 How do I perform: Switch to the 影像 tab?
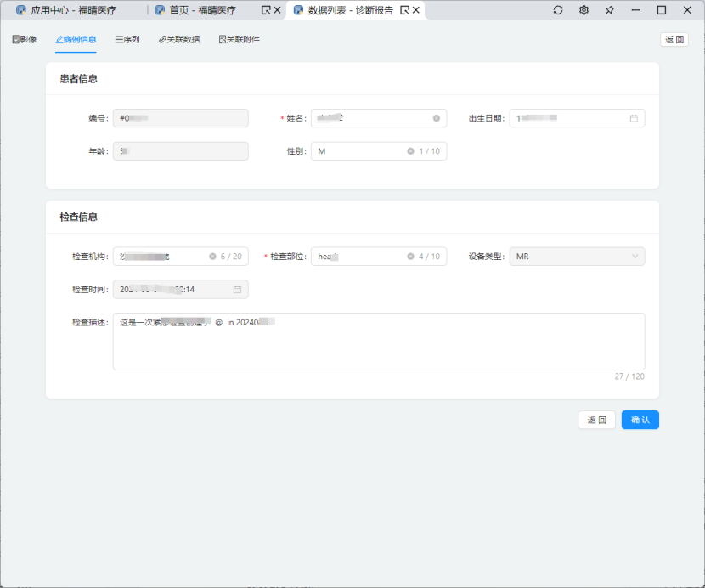25,39
